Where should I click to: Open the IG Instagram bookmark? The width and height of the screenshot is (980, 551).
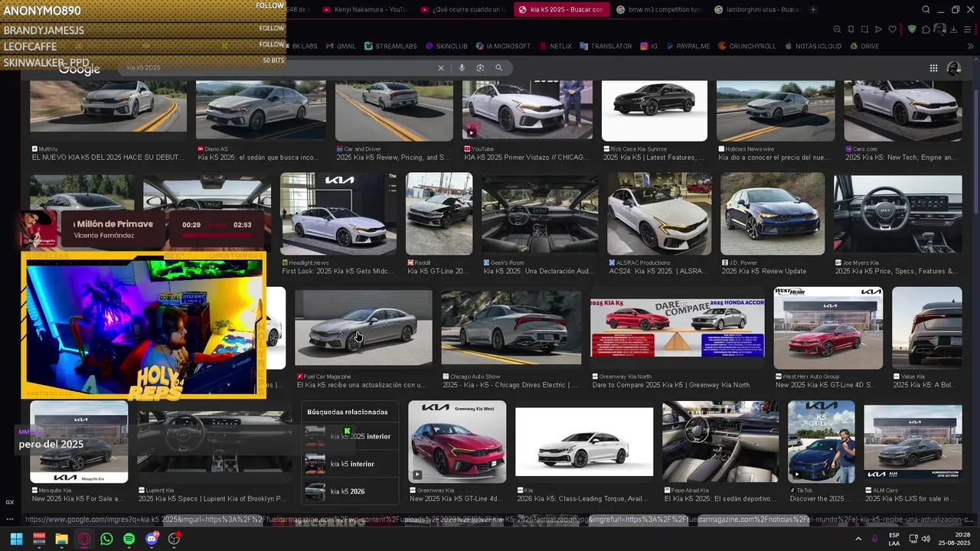click(x=649, y=46)
